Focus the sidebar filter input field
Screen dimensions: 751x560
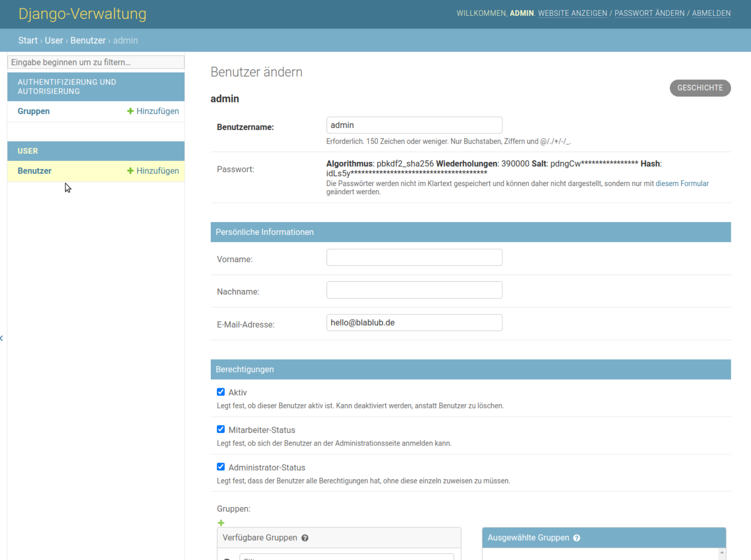point(96,62)
